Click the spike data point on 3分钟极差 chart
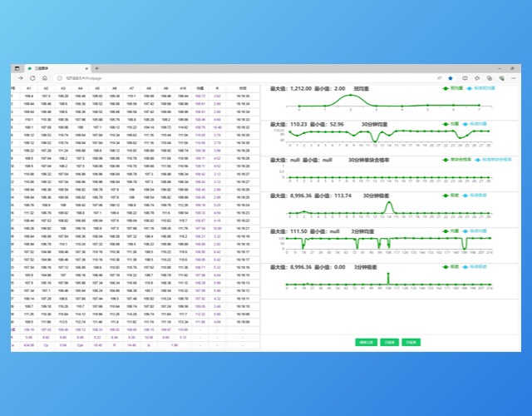 pyautogui.click(x=387, y=275)
